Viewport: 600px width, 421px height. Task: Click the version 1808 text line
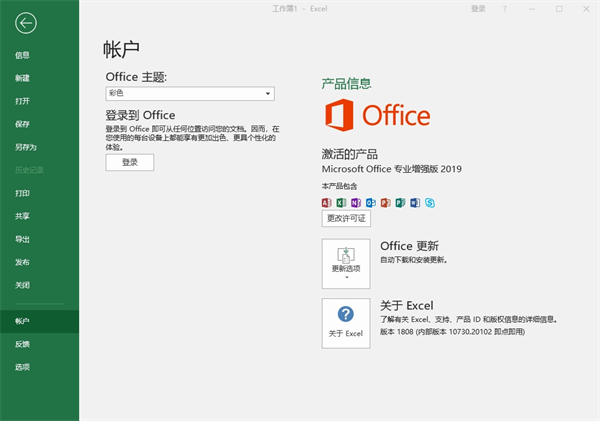tap(452, 331)
